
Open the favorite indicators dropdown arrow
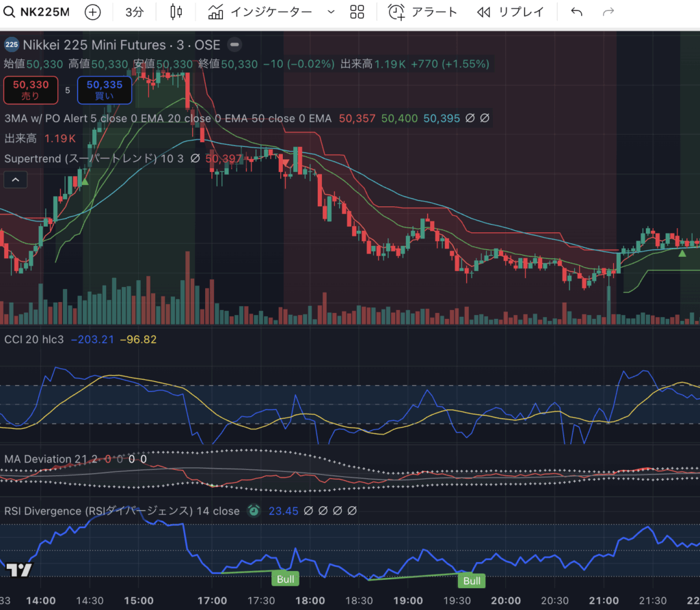pos(332,12)
